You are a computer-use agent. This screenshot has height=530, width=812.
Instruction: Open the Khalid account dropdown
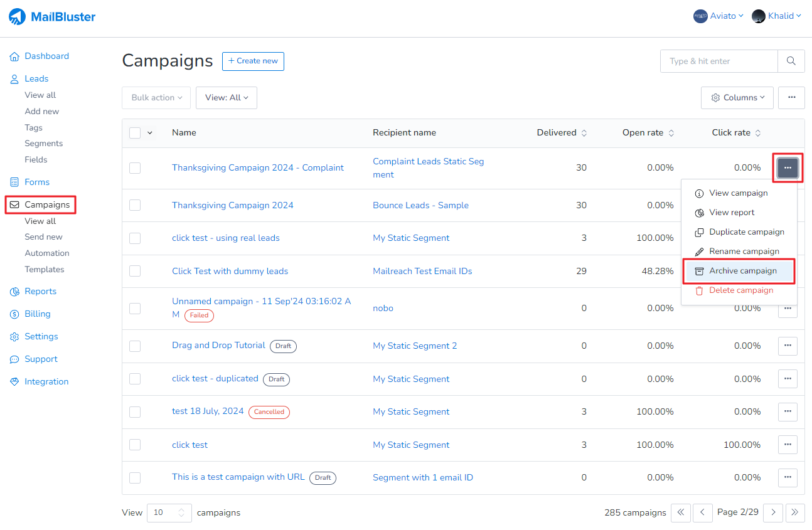click(x=777, y=16)
